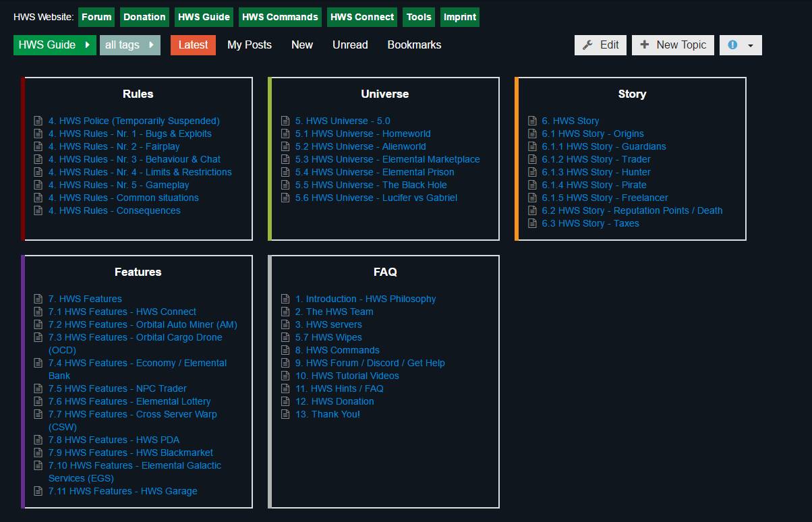Screen dimensions: 812x522
Task: Open 10. HWS Tutorial Videos link
Action: coord(347,376)
